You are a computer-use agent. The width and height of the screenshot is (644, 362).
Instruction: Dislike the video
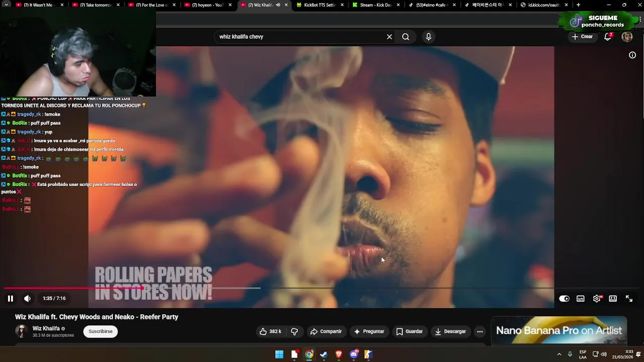295,332
